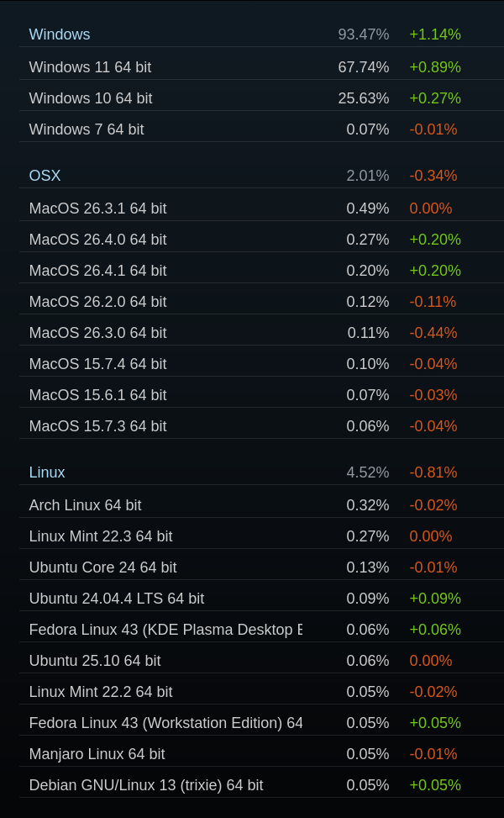Viewport: 504px width, 818px height.
Task: Select the Fedora Linux 43 KDE Plasma row
Action: (x=261, y=630)
